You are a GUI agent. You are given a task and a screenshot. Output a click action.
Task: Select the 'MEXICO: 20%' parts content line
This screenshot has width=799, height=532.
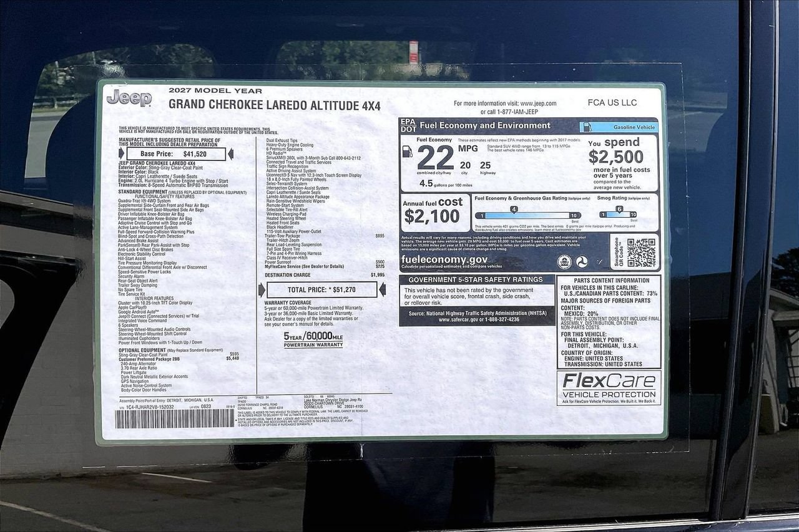[x=581, y=314]
